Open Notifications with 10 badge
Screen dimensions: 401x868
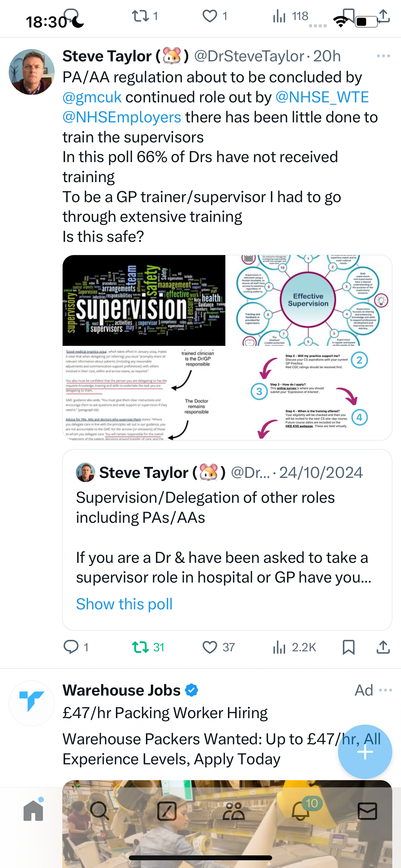[301, 811]
